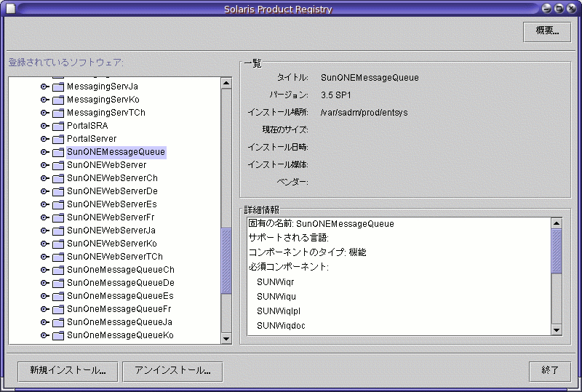Expand the PortalServer tree node

click(x=44, y=139)
